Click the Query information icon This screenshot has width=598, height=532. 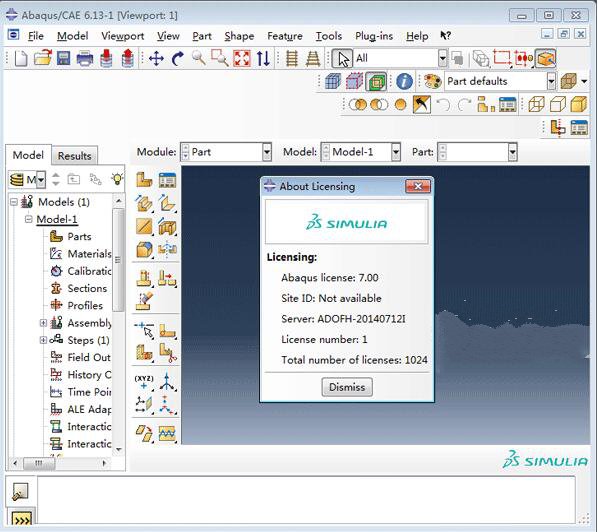click(x=404, y=81)
